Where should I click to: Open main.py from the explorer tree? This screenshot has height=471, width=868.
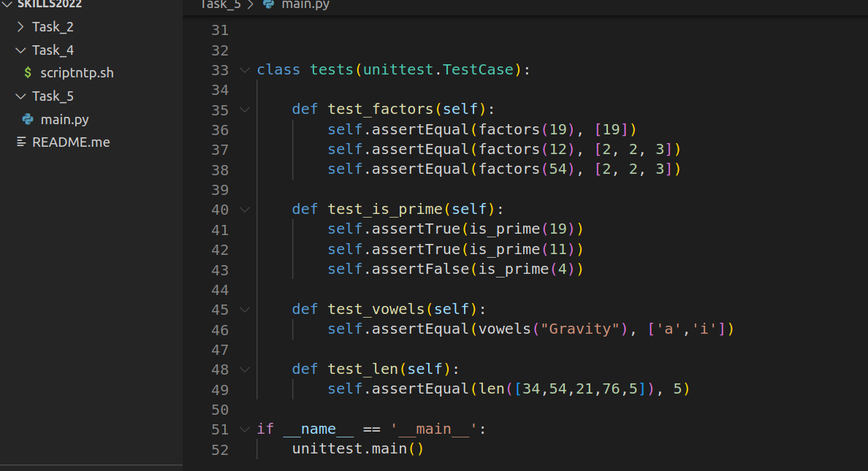pos(65,120)
